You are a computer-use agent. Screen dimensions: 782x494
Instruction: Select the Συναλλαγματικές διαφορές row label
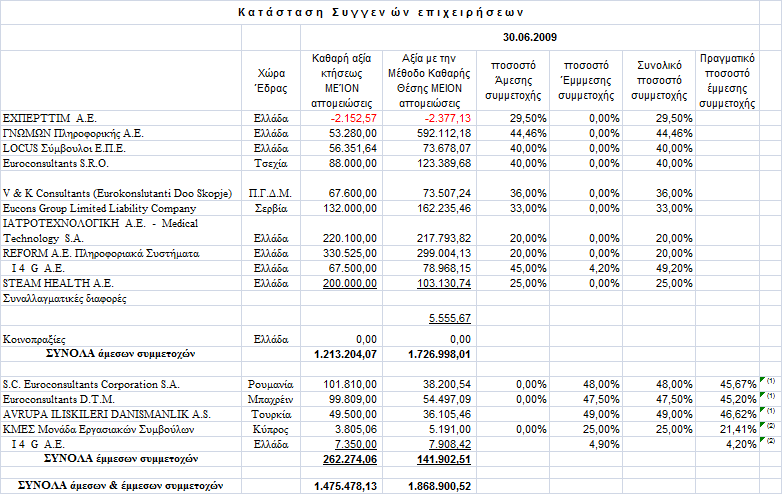pyautogui.click(x=65, y=299)
